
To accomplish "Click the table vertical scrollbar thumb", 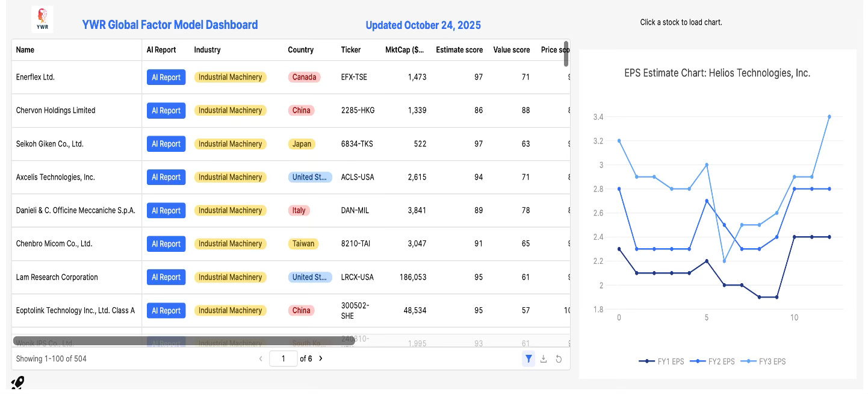I will coord(566,54).
